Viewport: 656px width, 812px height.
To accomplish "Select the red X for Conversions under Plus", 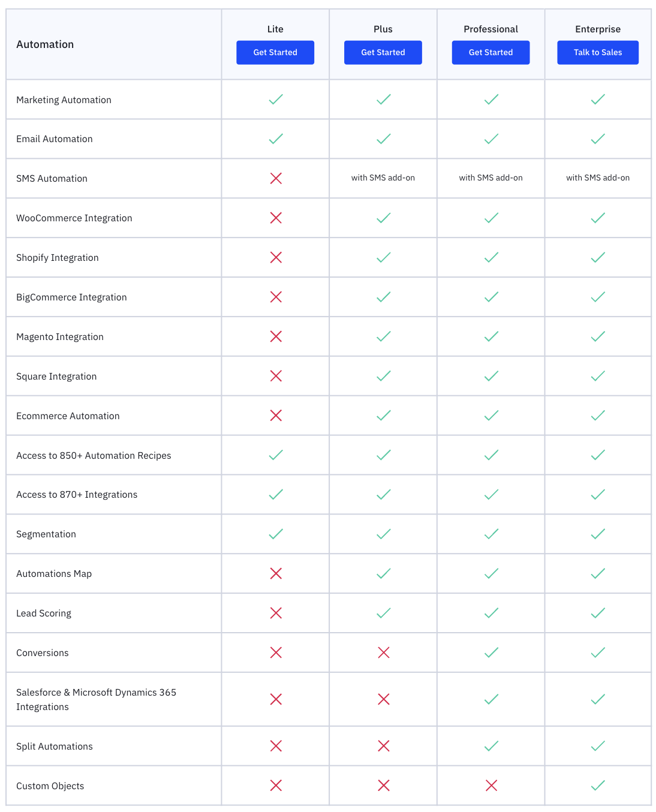I will click(383, 652).
